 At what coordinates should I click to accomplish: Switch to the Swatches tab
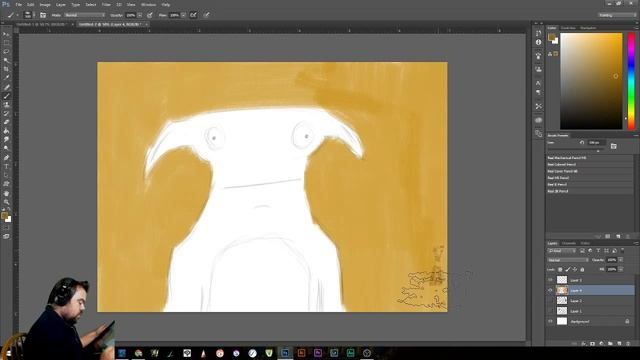pyautogui.click(x=568, y=28)
